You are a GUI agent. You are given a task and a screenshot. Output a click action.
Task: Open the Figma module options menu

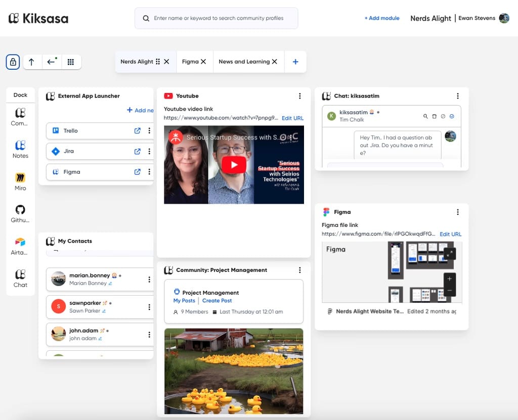[458, 212]
